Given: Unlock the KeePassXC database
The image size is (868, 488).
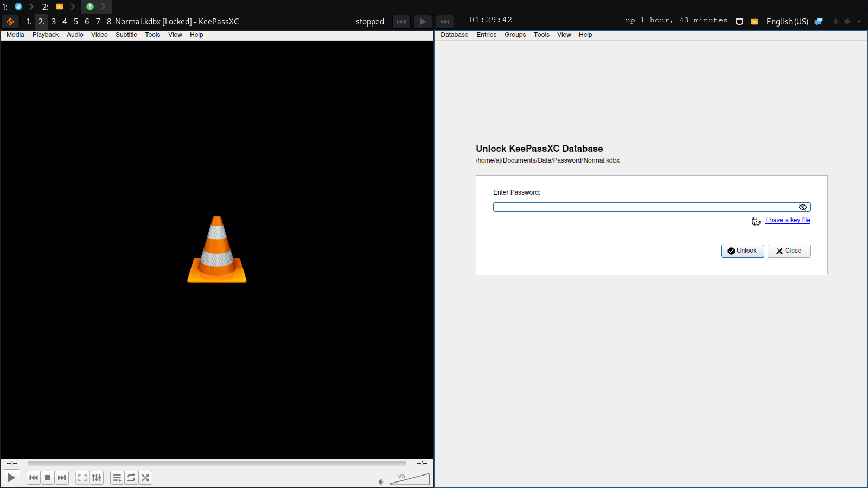Looking at the screenshot, I should (742, 251).
